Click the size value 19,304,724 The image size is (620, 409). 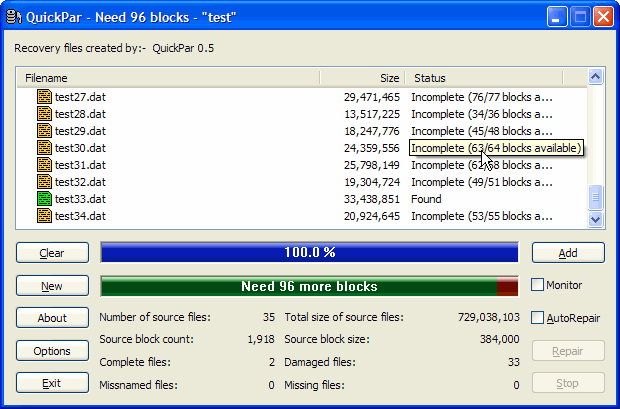coord(372,182)
